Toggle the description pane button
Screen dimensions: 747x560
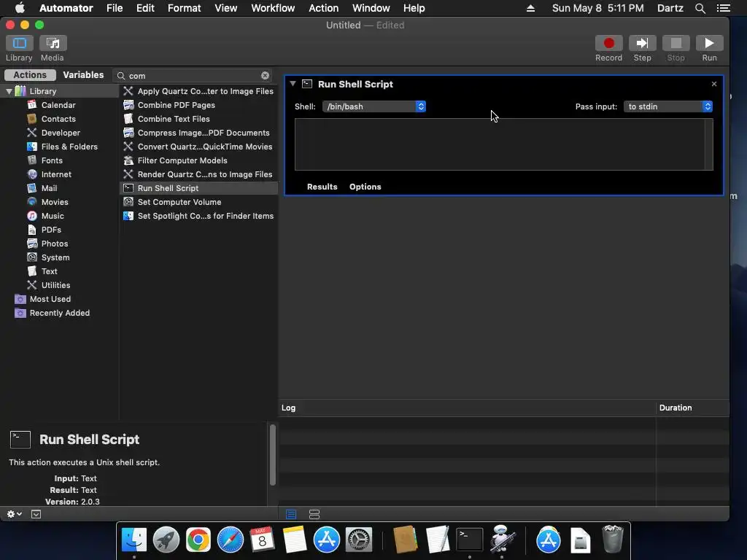[36, 514]
